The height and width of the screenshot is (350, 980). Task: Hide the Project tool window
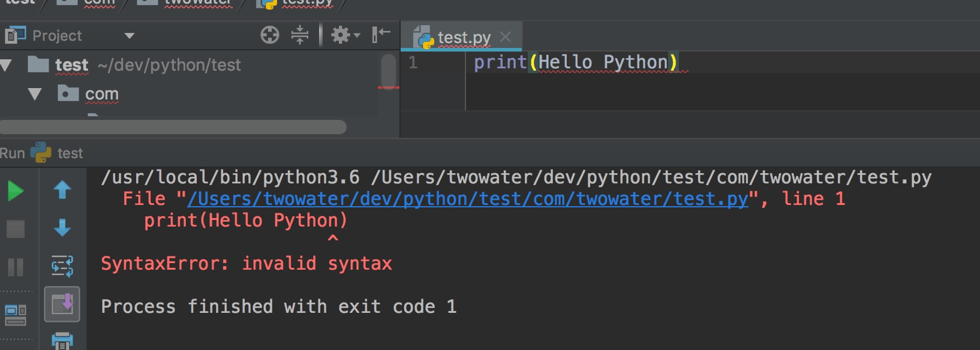click(x=381, y=35)
